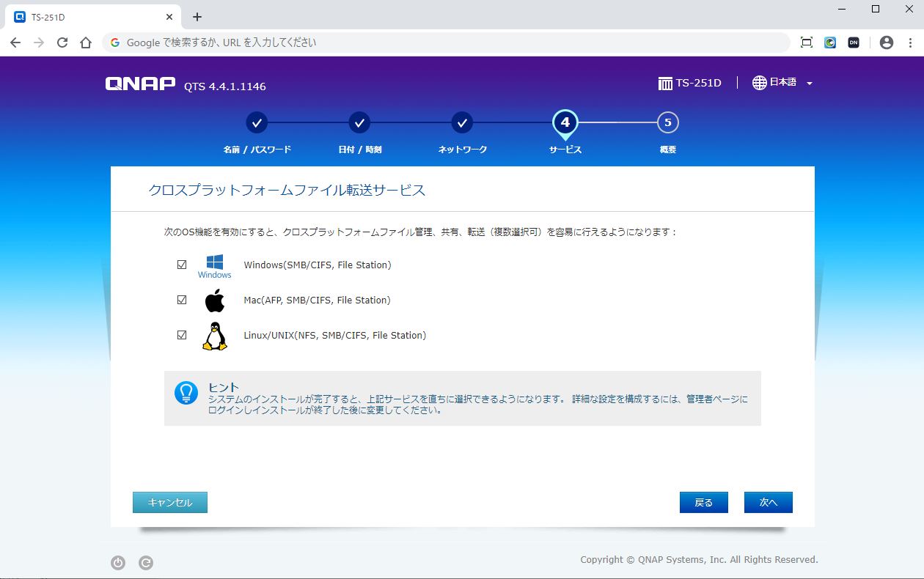This screenshot has height=579, width=924.
Task: Uncheck the Windows SMB/CIFS checkbox
Action: (x=182, y=265)
